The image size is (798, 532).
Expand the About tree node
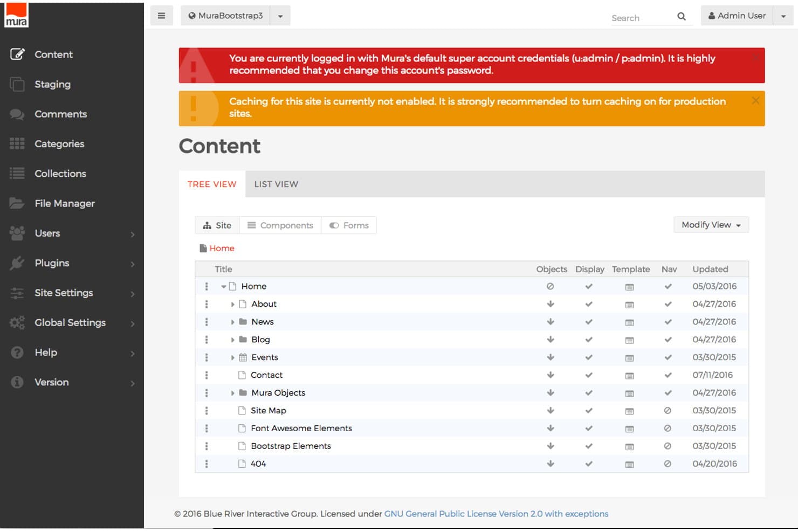232,305
